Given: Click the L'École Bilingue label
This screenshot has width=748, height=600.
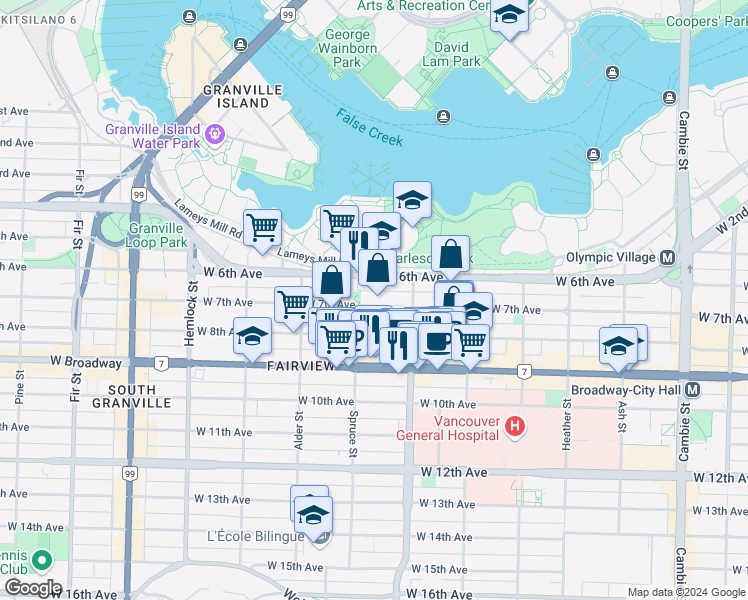Looking at the screenshot, I should [256, 536].
